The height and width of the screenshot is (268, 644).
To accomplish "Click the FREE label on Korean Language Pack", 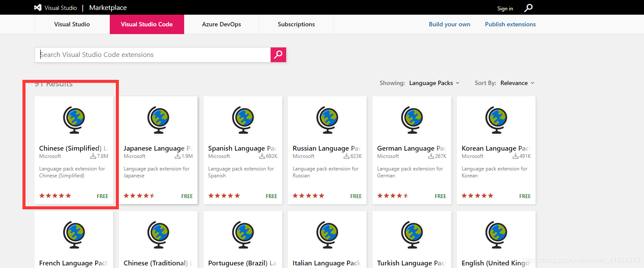I will [525, 196].
